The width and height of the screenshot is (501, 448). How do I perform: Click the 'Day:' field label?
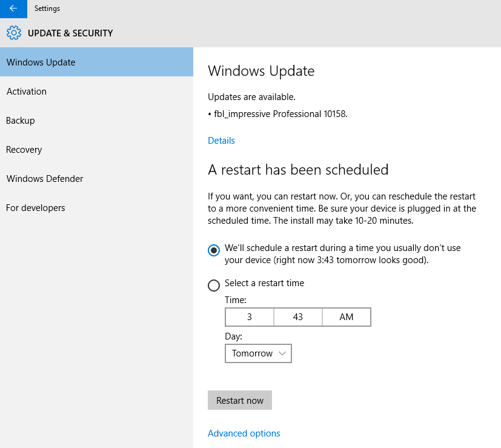234,336
